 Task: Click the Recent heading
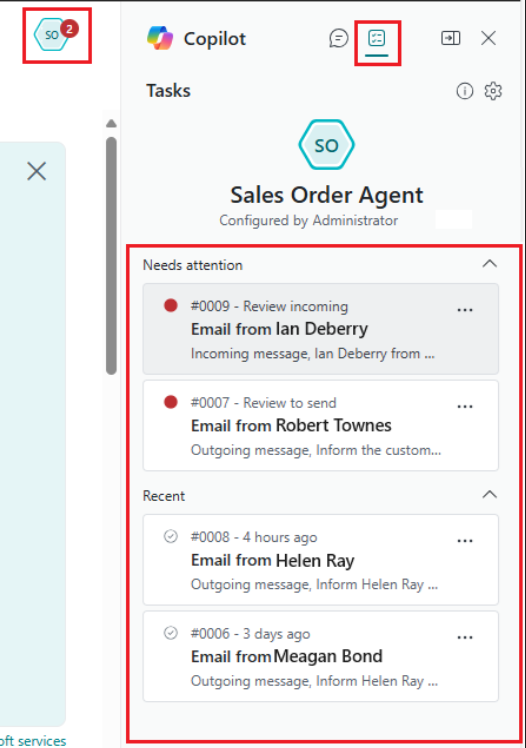pos(164,496)
